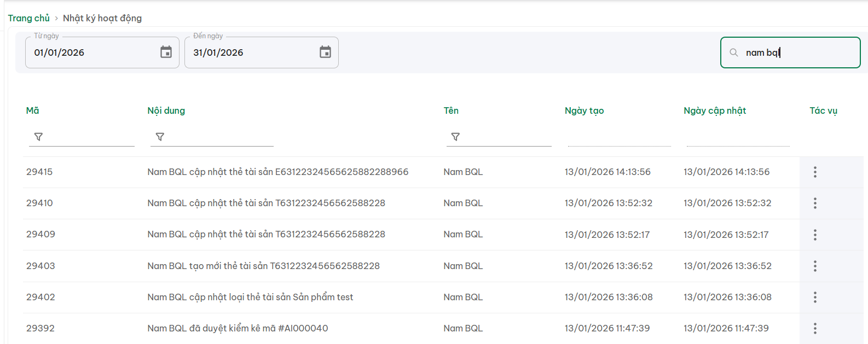Expand action options for row 29403

pyautogui.click(x=815, y=266)
